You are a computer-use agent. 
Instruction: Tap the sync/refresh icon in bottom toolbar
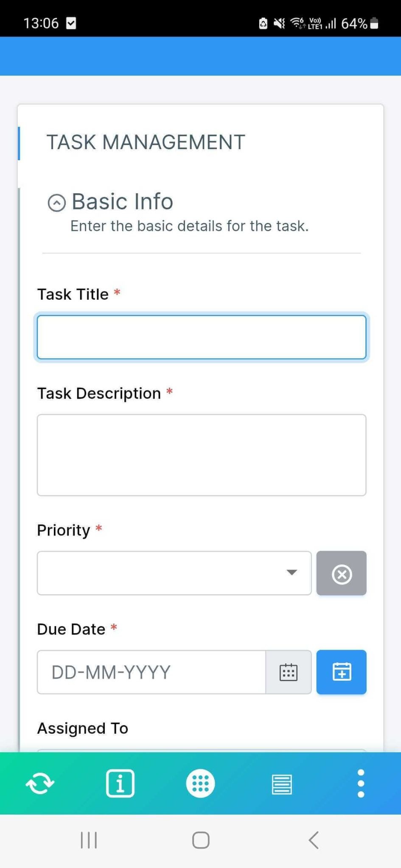tap(40, 783)
